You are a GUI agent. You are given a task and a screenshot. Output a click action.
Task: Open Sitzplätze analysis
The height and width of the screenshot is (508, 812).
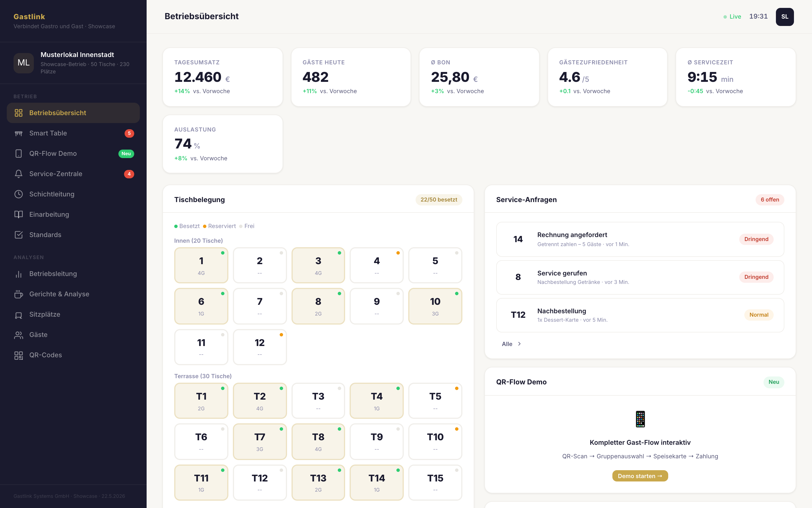(73, 314)
